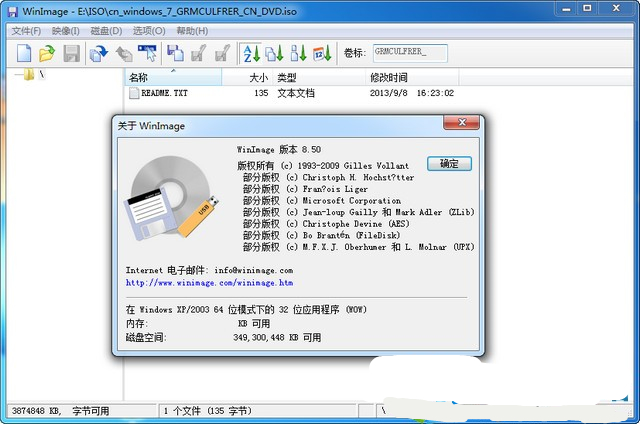Viewport: 640px width, 424px height.
Task: Open the winimage.com website link
Action: pyautogui.click(x=209, y=282)
